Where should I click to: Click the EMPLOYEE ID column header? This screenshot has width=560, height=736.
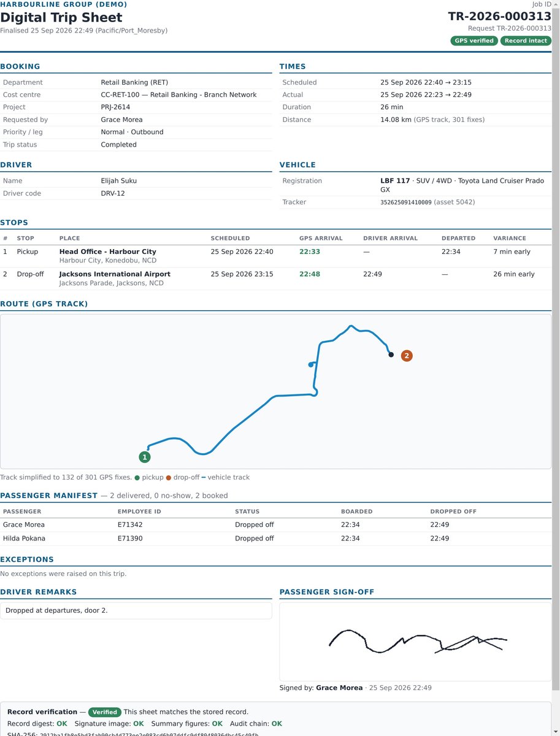[139, 511]
